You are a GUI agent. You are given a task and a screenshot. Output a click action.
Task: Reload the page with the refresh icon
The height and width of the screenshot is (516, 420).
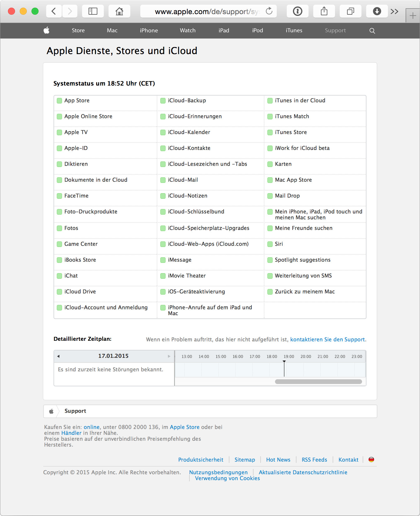coord(269,11)
